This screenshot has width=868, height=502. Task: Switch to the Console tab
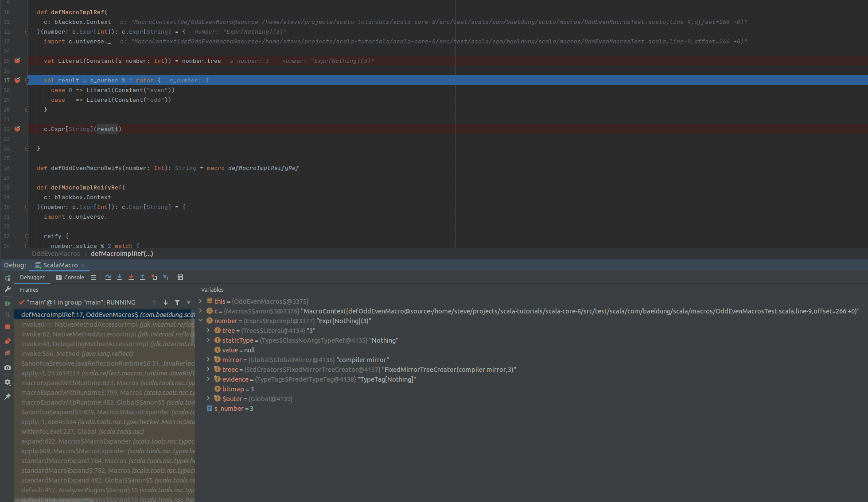[x=70, y=277]
